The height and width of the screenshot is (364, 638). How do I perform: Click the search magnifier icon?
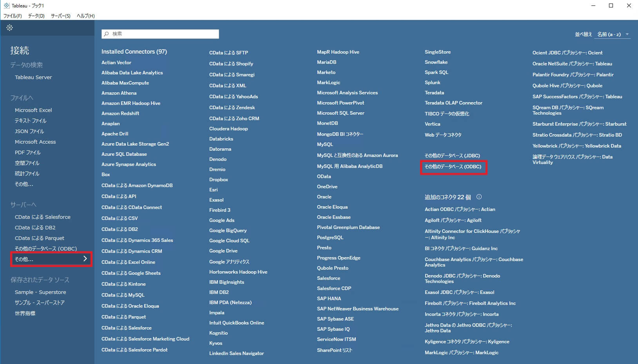point(107,34)
